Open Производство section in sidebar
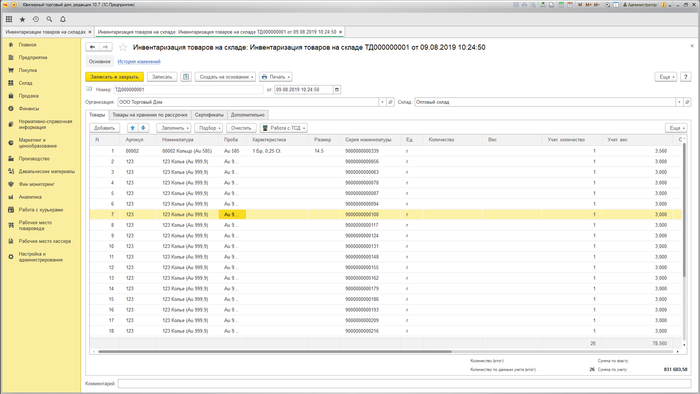The width and height of the screenshot is (700, 394). tap(34, 159)
